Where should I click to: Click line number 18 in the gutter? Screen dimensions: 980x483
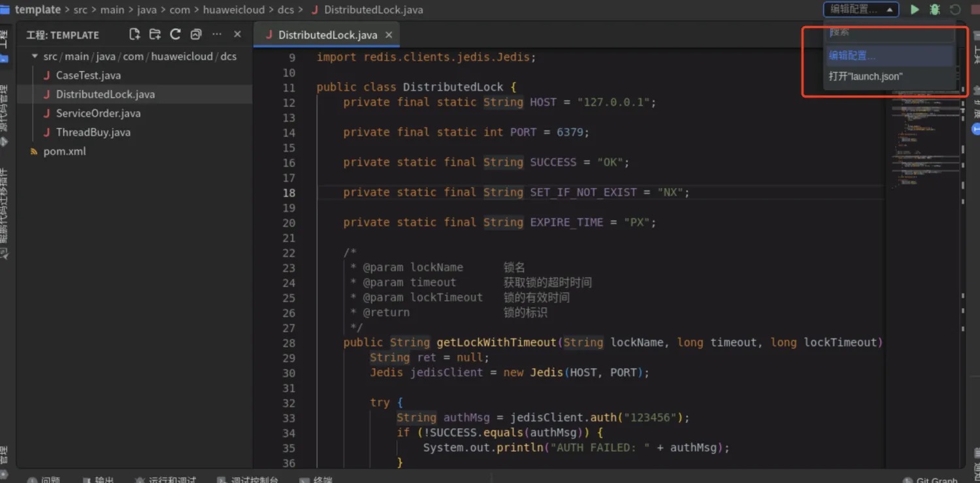(289, 193)
